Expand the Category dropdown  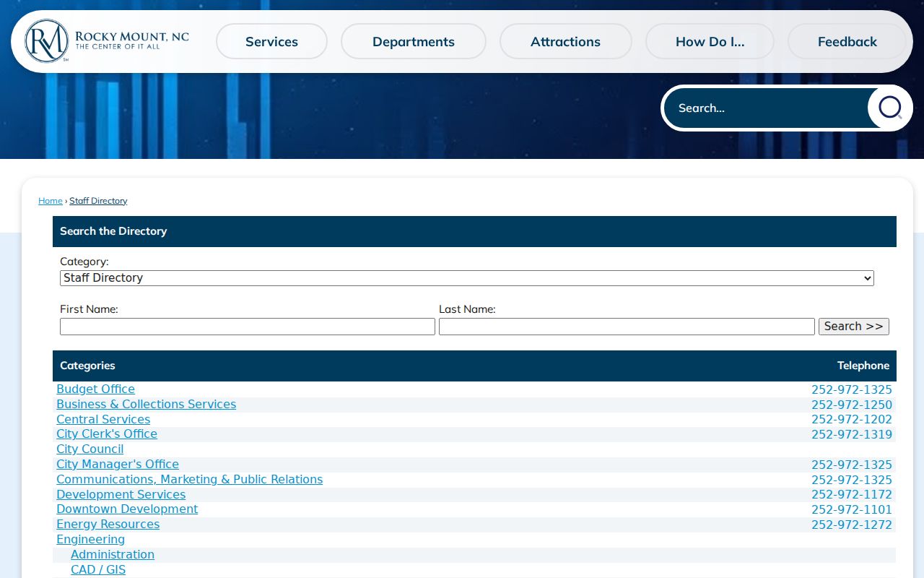pyautogui.click(x=467, y=278)
